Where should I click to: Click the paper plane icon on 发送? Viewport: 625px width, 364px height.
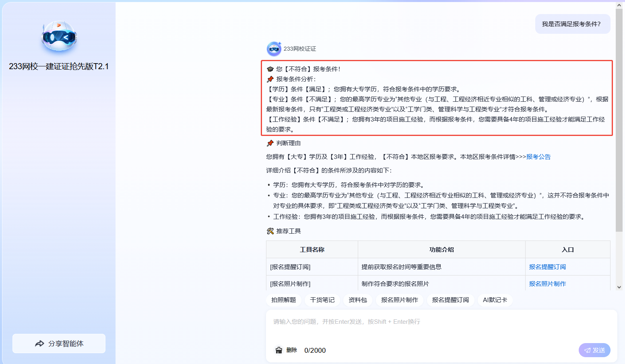coord(588,350)
